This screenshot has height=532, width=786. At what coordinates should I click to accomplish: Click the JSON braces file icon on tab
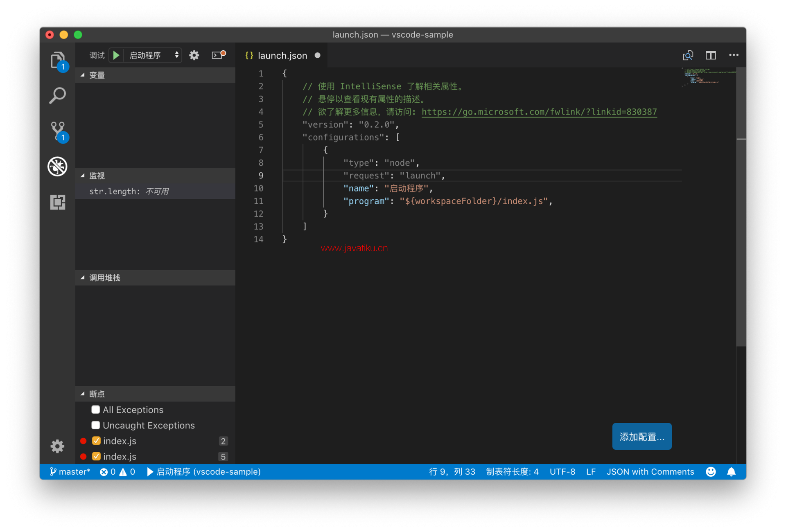(x=249, y=56)
